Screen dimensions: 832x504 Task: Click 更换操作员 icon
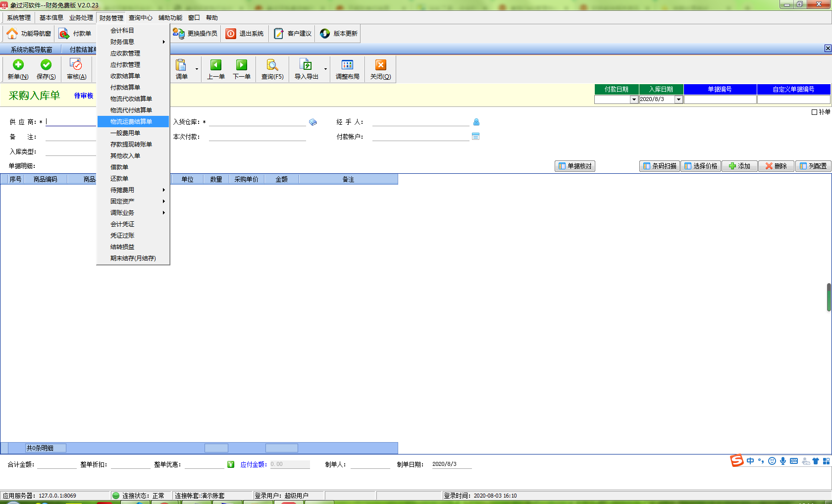178,34
